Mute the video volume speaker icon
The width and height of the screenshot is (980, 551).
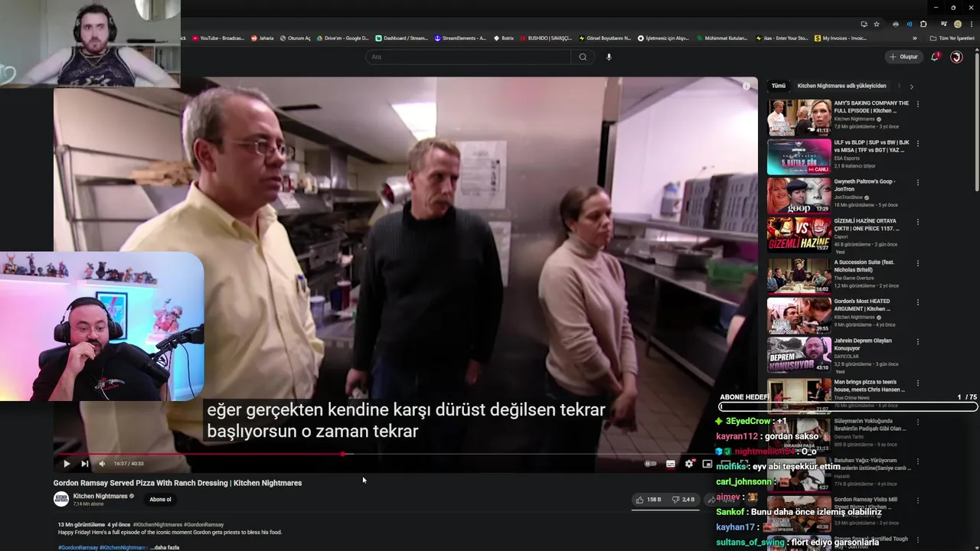click(102, 464)
